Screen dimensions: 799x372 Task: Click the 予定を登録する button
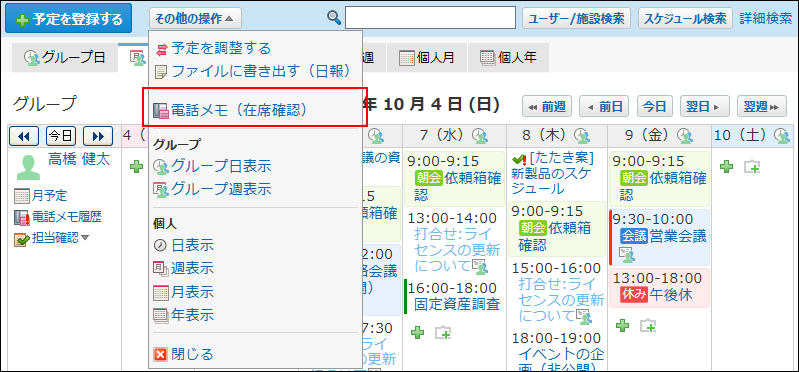pyautogui.click(x=69, y=19)
